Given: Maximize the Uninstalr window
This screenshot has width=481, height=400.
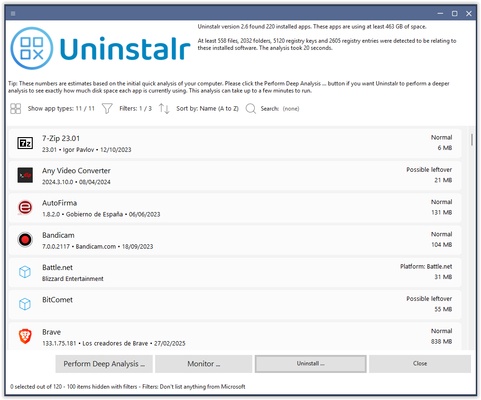Looking at the screenshot, I should [455, 14].
